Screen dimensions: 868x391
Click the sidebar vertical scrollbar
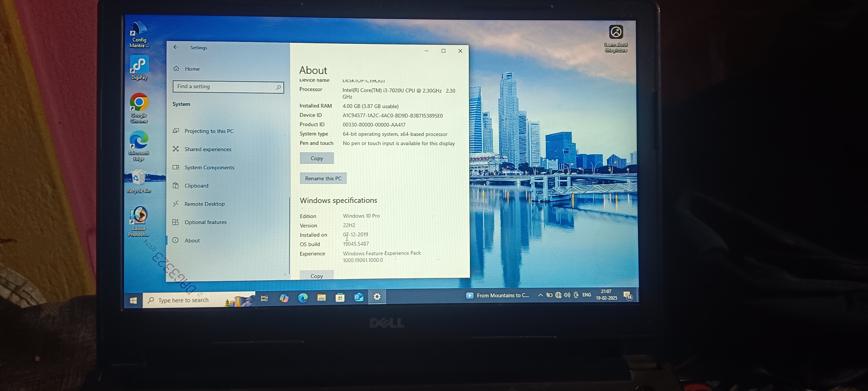(x=290, y=236)
